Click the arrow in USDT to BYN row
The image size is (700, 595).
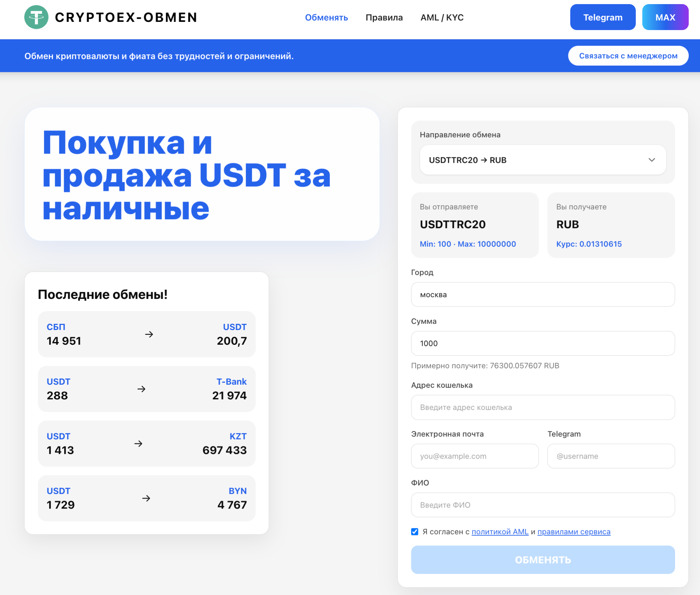click(146, 498)
